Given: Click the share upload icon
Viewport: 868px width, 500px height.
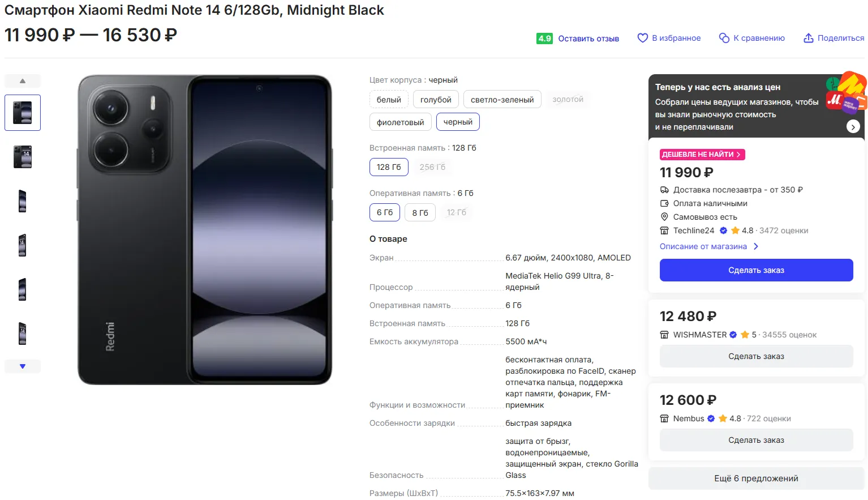Looking at the screenshot, I should (x=809, y=38).
